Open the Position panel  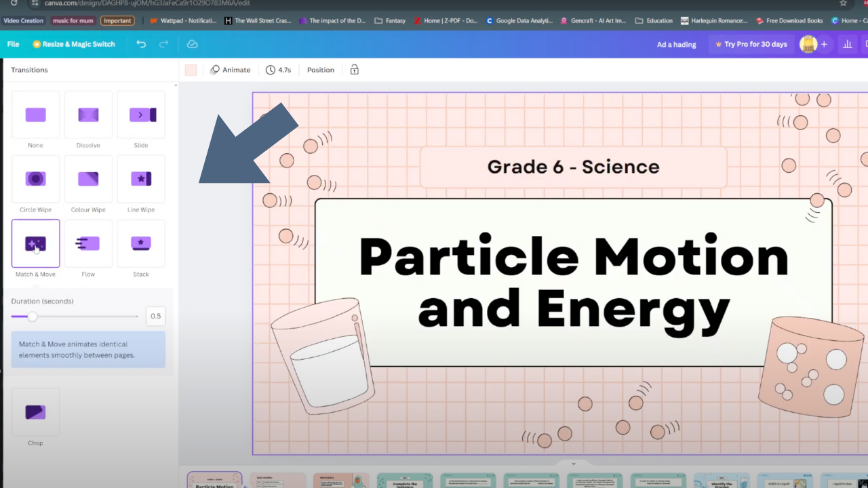point(321,70)
